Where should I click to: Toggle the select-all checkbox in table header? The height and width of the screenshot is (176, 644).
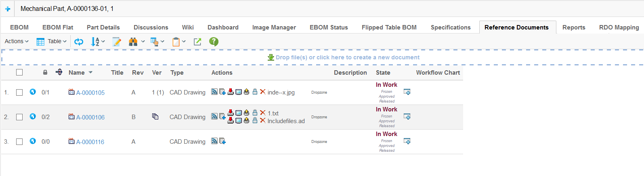[19, 72]
